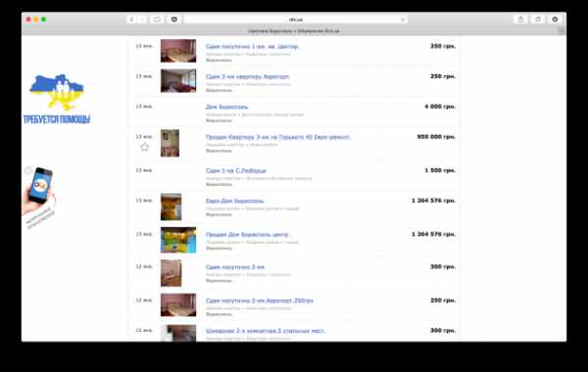Click the Share icon in Safari toolbar
This screenshot has width=588, height=372.
(520, 20)
